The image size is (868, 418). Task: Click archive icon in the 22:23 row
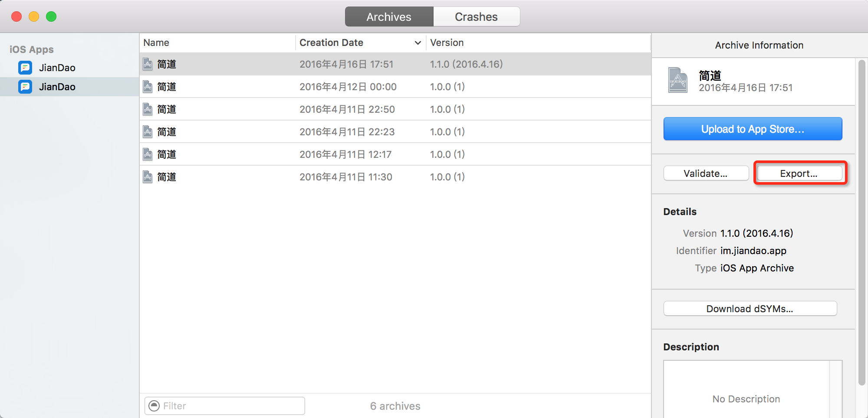tap(148, 132)
